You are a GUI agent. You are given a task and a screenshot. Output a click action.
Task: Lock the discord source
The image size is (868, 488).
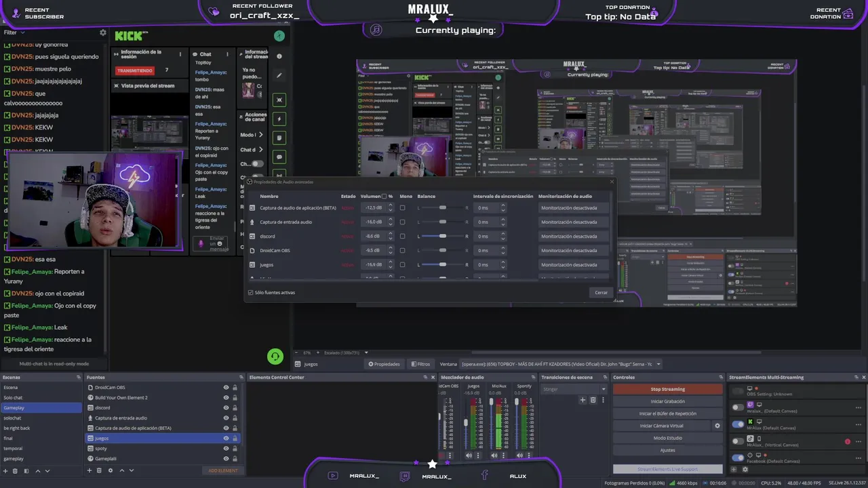[235, 408]
